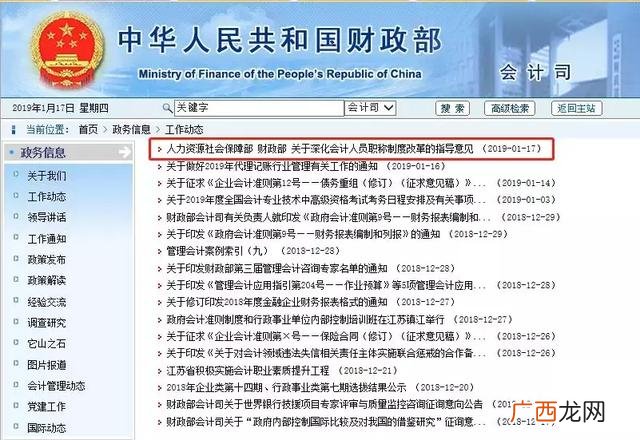Open 管理会计案例索引（九）
This screenshot has height=440, width=640.
[x=217, y=251]
